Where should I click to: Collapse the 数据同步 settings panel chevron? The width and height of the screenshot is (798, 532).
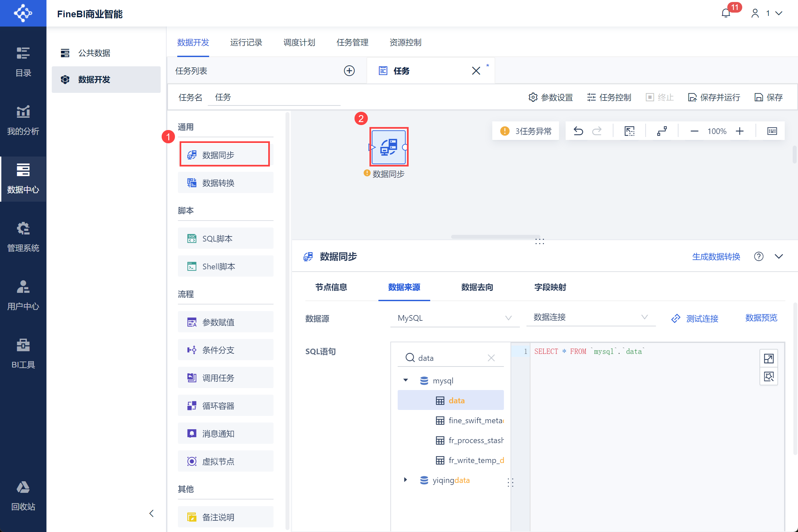779,256
